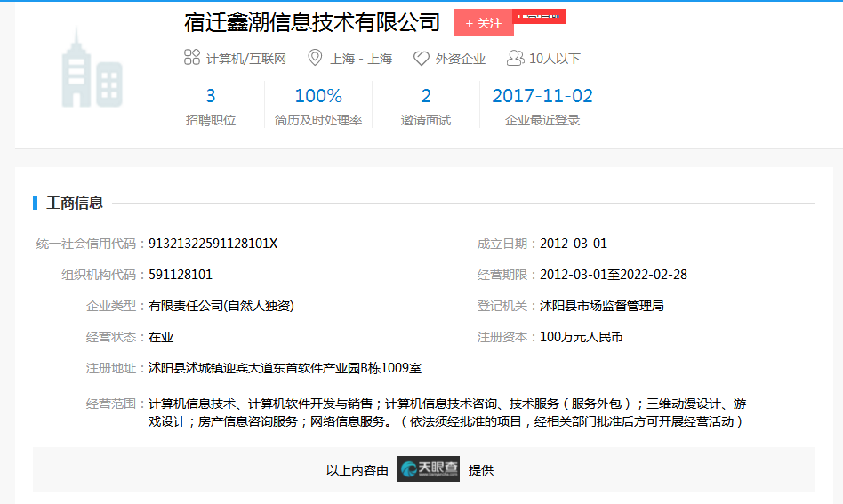Click registration authority 沭阳县市场监督管理局

tap(602, 306)
